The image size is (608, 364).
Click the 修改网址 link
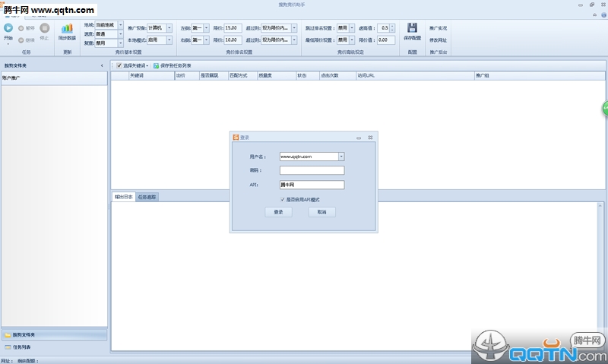coord(439,40)
